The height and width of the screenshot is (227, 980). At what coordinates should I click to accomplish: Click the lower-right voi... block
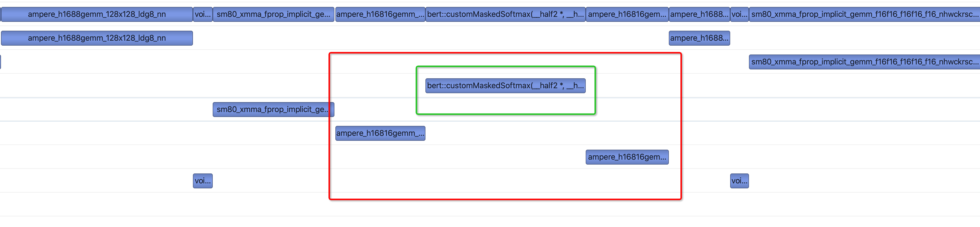click(739, 181)
